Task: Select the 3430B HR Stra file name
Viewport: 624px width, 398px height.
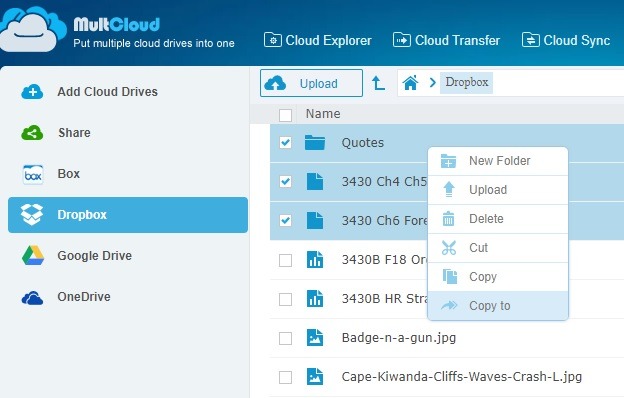Action: tap(384, 298)
